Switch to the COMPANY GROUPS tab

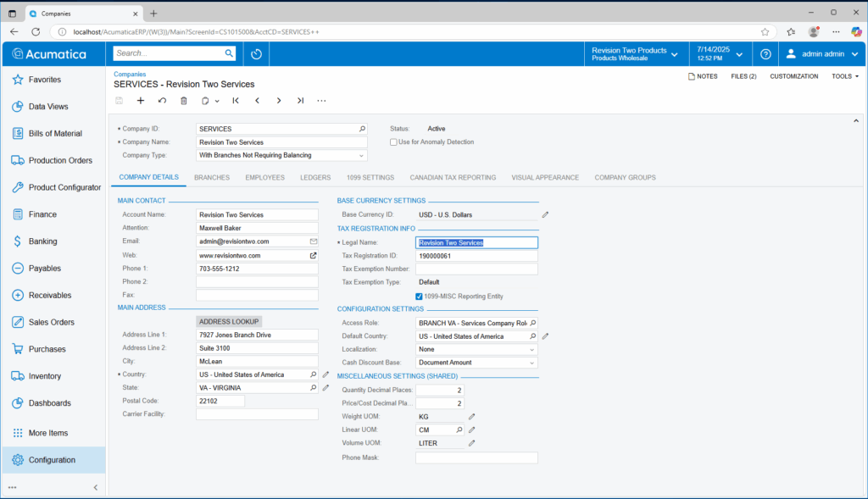tap(625, 178)
